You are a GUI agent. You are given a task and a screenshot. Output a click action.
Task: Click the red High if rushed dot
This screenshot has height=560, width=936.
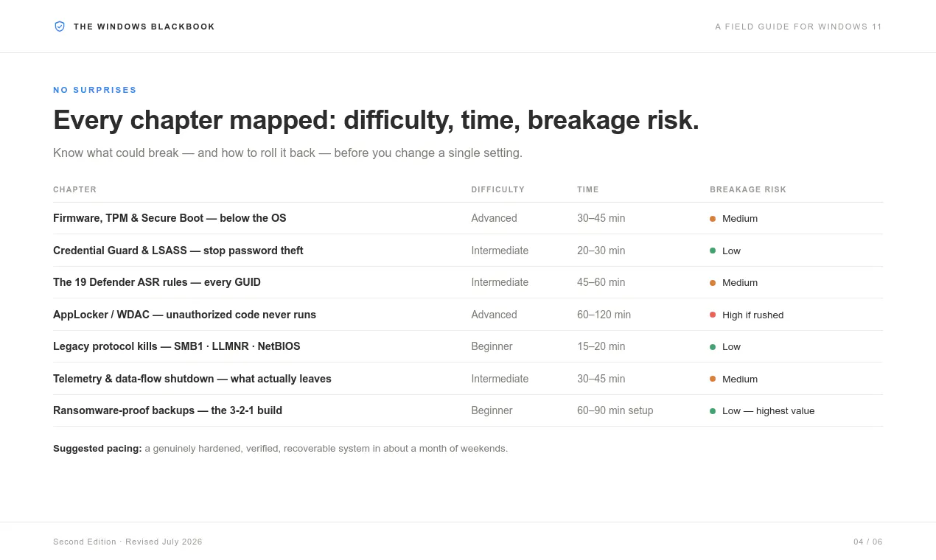713,315
